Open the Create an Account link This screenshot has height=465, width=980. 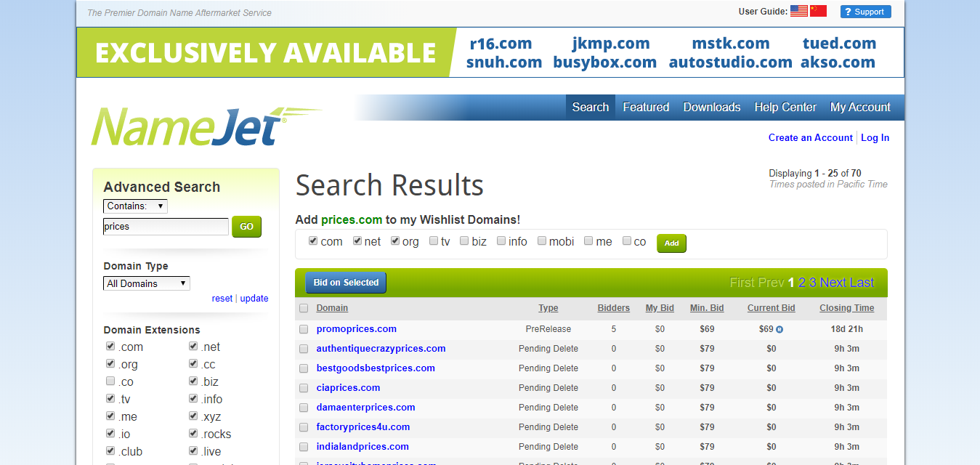810,138
